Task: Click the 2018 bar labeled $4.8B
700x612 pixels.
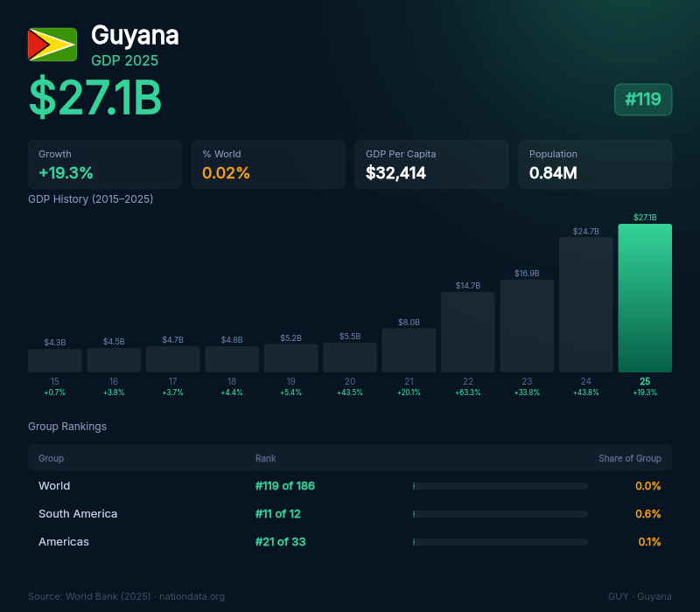Action: pos(232,359)
